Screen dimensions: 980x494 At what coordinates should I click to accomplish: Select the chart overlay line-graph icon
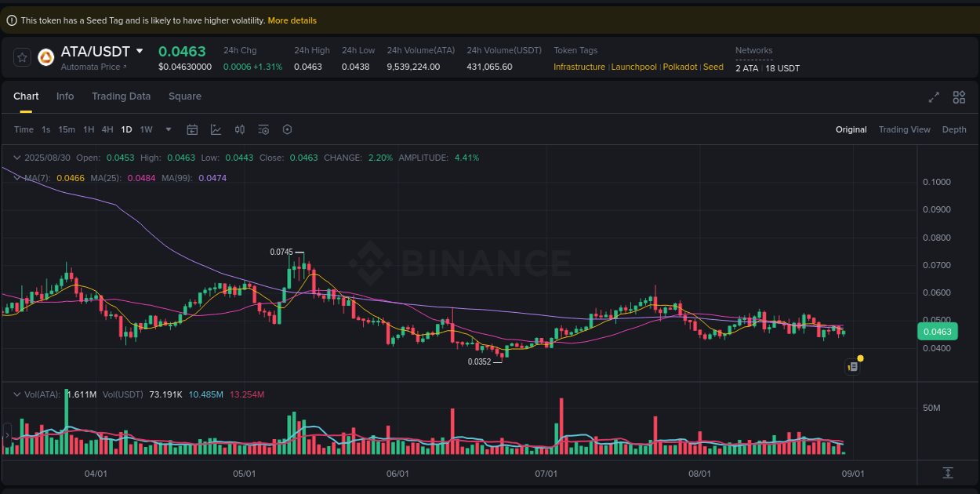(x=216, y=129)
